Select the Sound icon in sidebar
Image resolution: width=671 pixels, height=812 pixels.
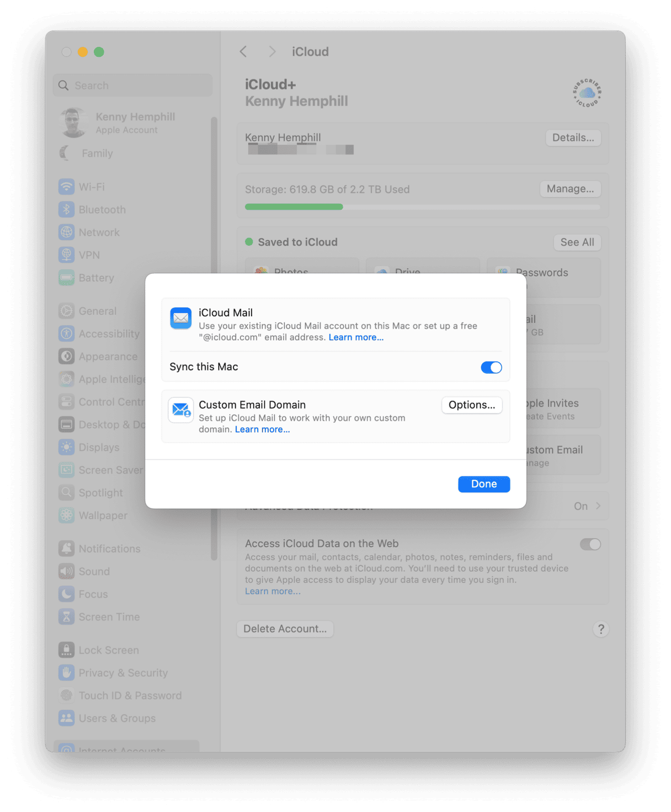(66, 571)
